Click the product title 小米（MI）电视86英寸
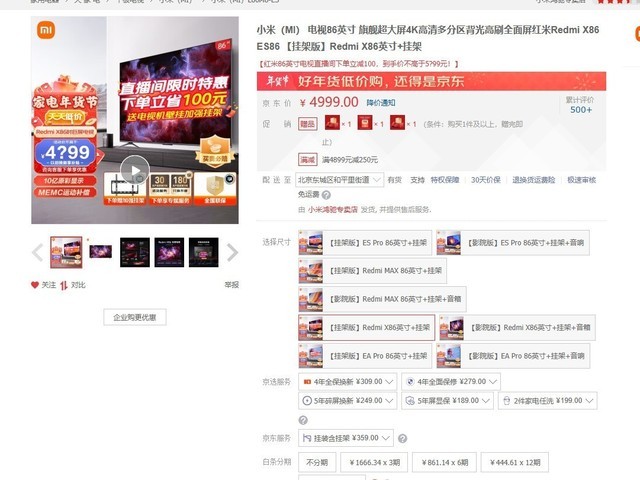Image resolution: width=640 pixels, height=480 pixels. (x=428, y=38)
